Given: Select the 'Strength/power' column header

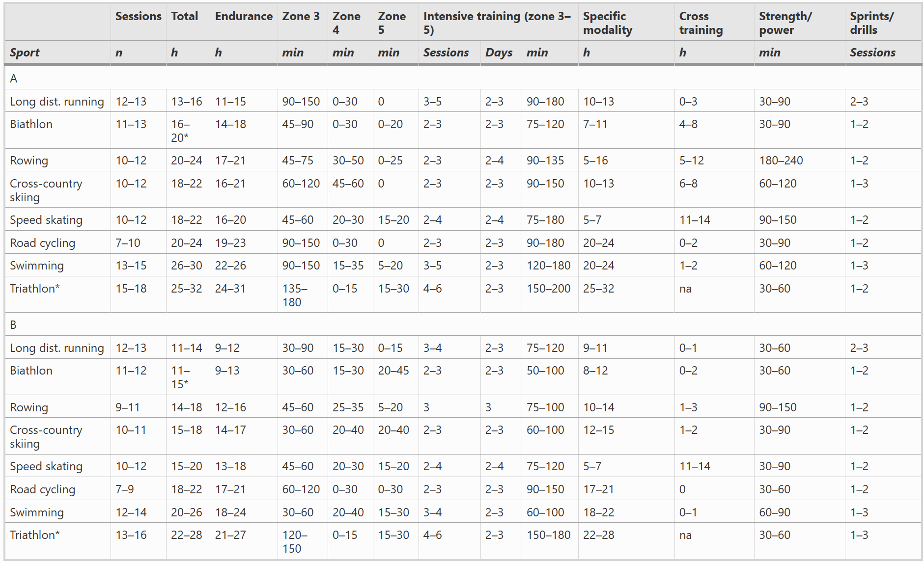Looking at the screenshot, I should 785,23.
